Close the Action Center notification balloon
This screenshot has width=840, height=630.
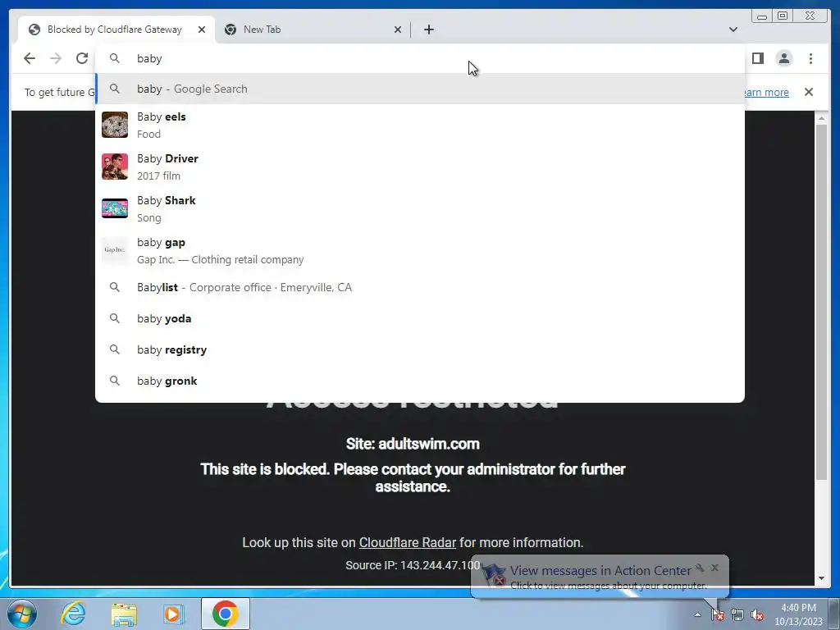pos(714,568)
